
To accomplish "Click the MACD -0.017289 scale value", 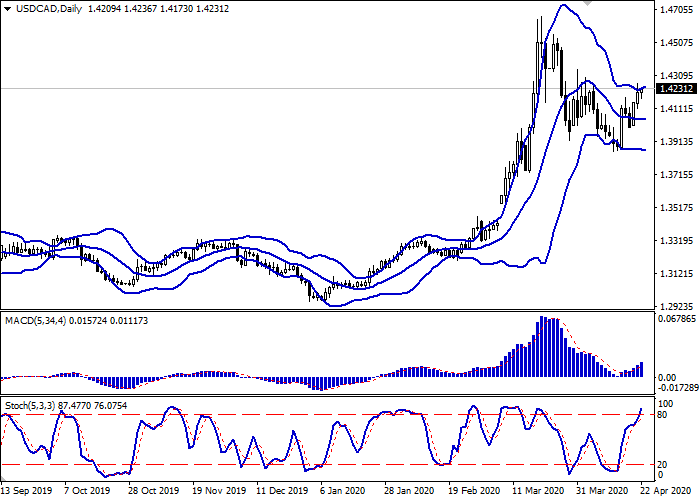I will click(x=677, y=387).
